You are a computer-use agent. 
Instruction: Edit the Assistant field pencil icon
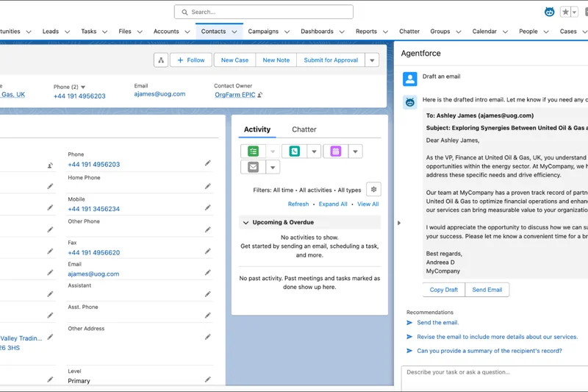tap(208, 294)
